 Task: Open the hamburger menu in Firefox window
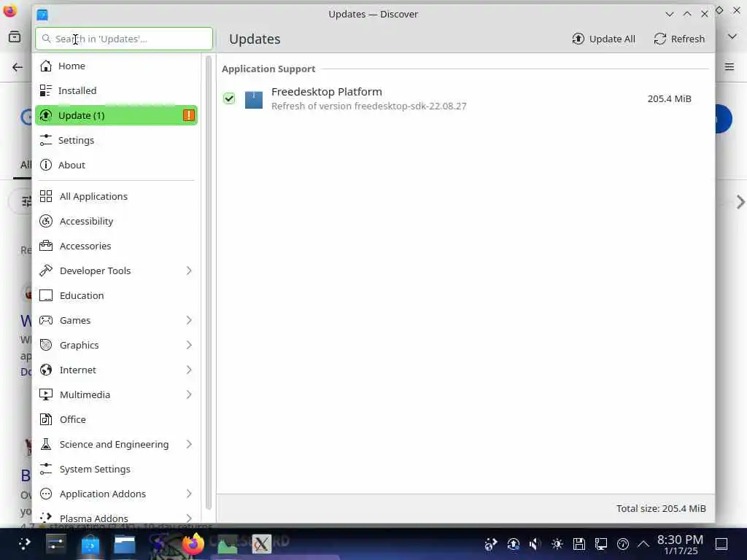coord(729,66)
